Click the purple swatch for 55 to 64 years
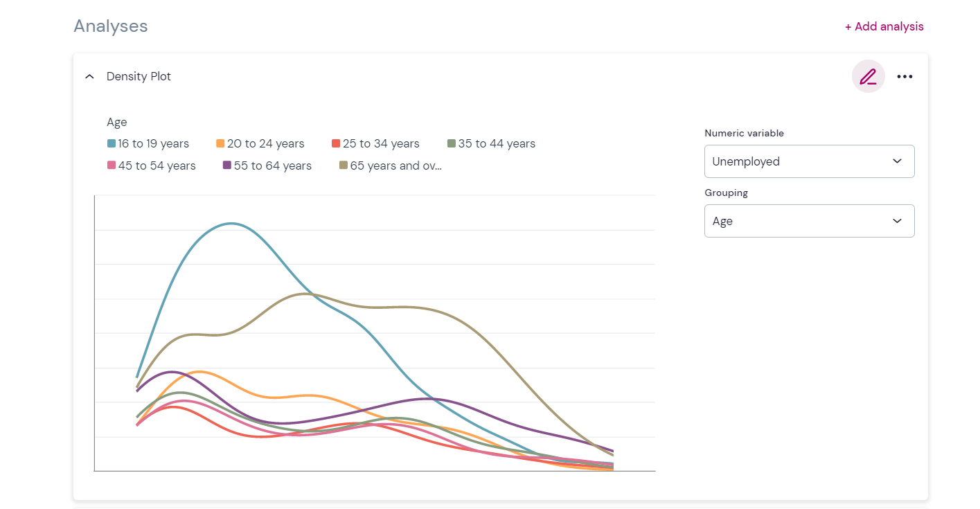 [x=227, y=166]
